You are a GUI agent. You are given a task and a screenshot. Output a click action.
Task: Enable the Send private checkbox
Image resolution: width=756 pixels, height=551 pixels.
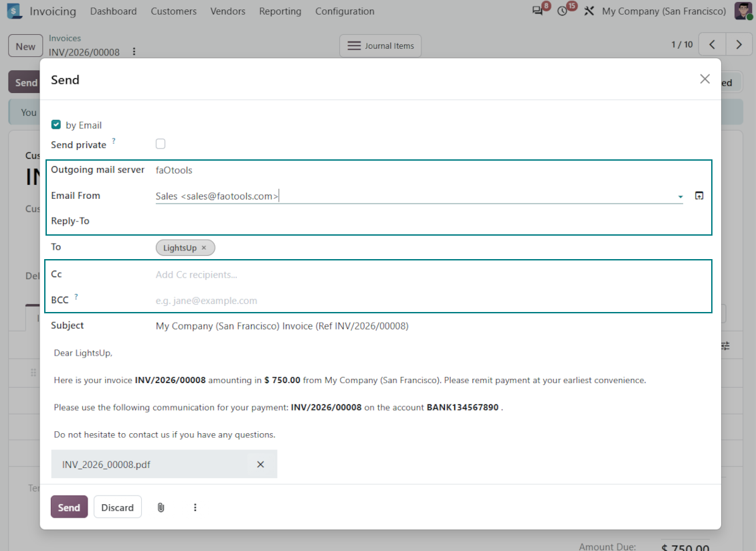click(x=161, y=144)
